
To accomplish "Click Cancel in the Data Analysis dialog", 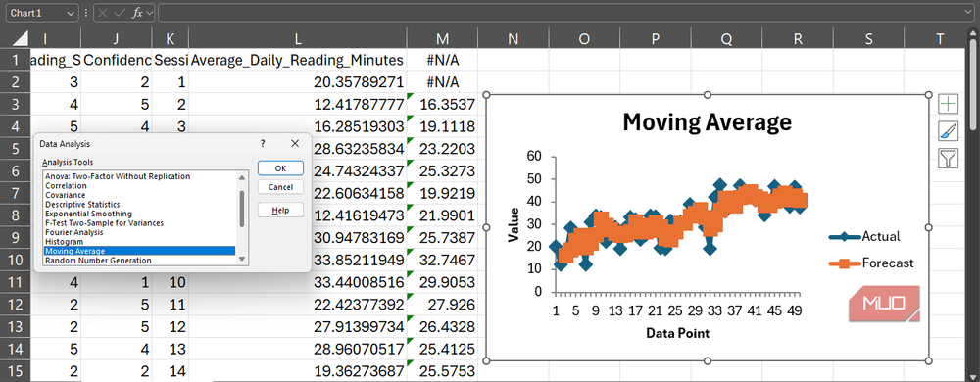I will 280,187.
